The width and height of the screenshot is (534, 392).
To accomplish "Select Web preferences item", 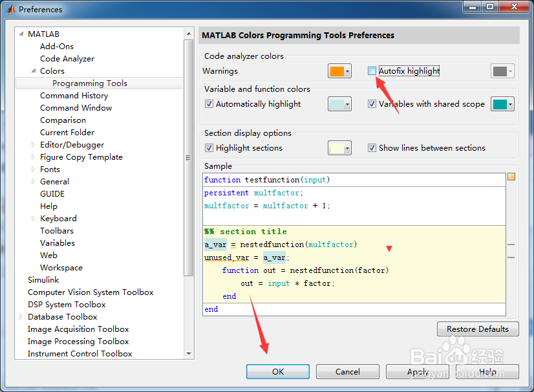I will [48, 256].
